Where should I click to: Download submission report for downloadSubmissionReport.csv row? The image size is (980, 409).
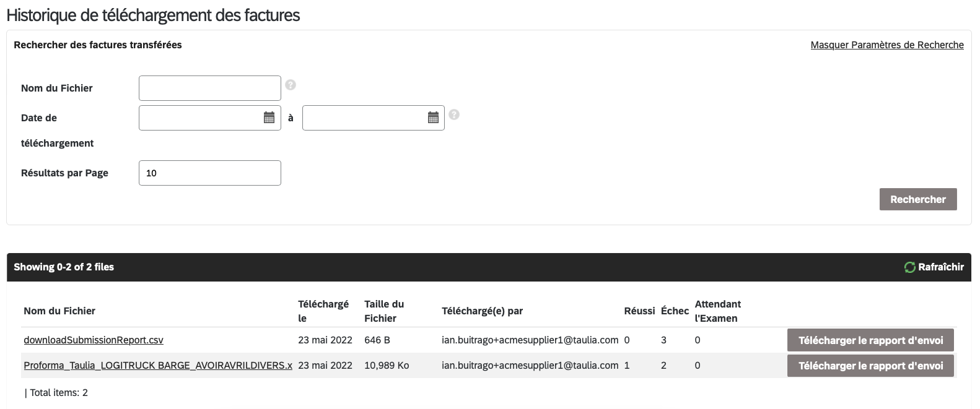[870, 340]
